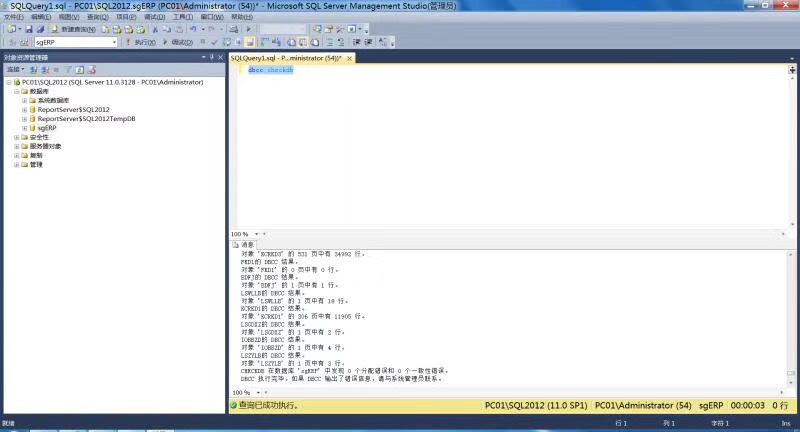Switch to Results to Grid mode
800x432 pixels.
(303, 42)
